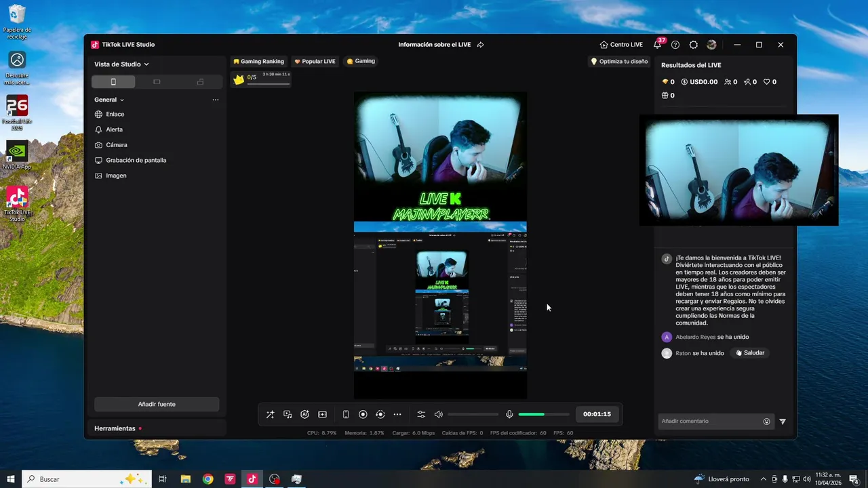Open Información sobre el LIVE title
Screen dimensions: 868x488
click(435, 45)
